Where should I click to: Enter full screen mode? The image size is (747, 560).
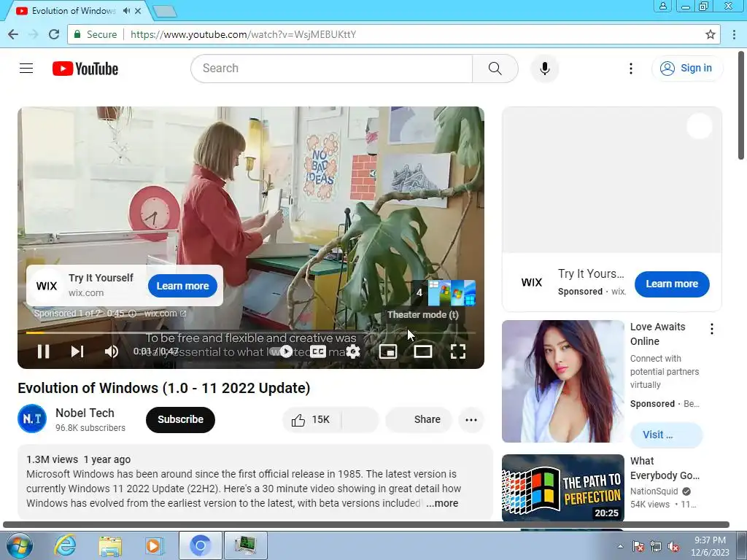pyautogui.click(x=458, y=351)
